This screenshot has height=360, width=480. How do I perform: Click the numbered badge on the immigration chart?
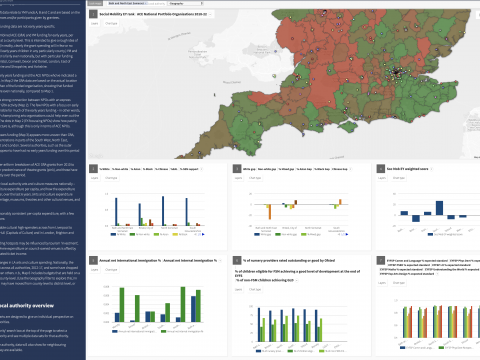pos(93,260)
